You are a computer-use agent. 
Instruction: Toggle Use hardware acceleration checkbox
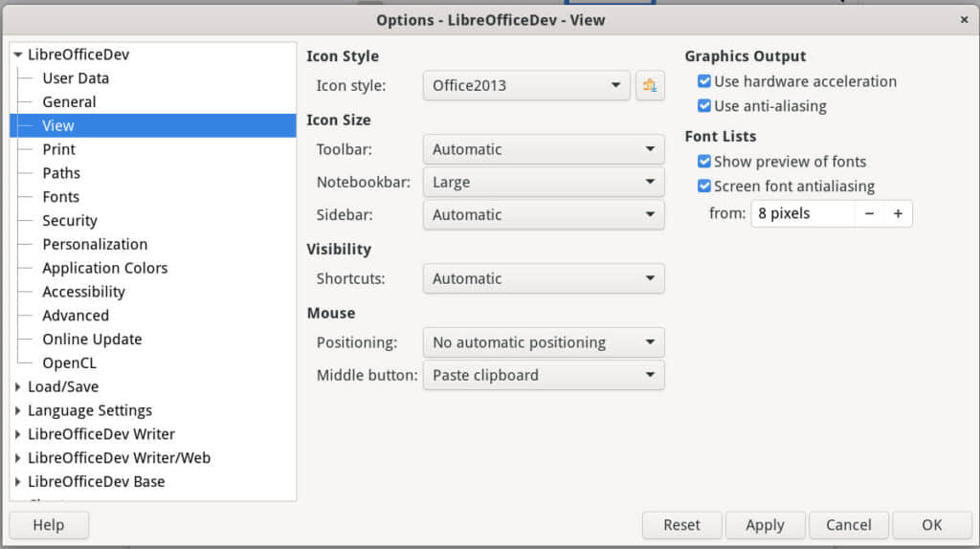click(x=705, y=82)
